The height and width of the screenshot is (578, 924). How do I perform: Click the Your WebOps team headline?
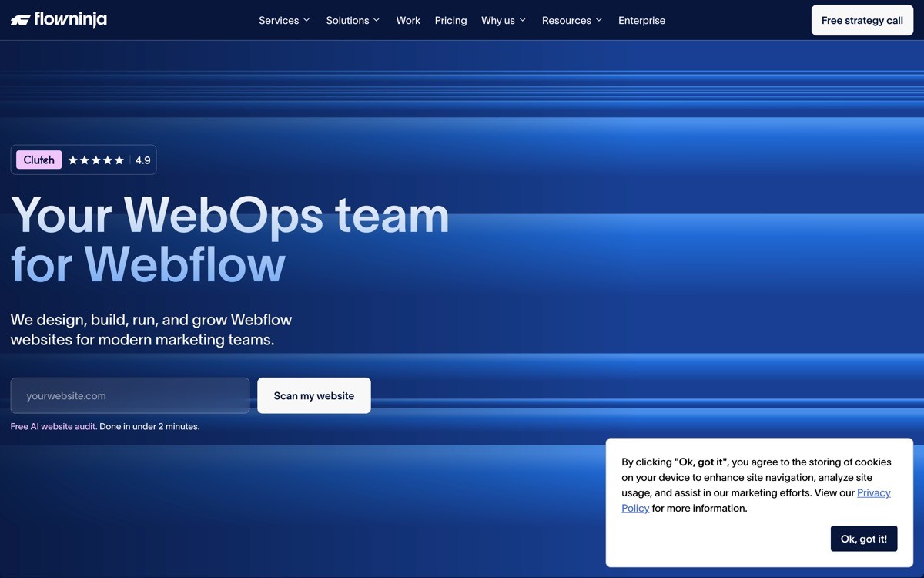click(229, 239)
